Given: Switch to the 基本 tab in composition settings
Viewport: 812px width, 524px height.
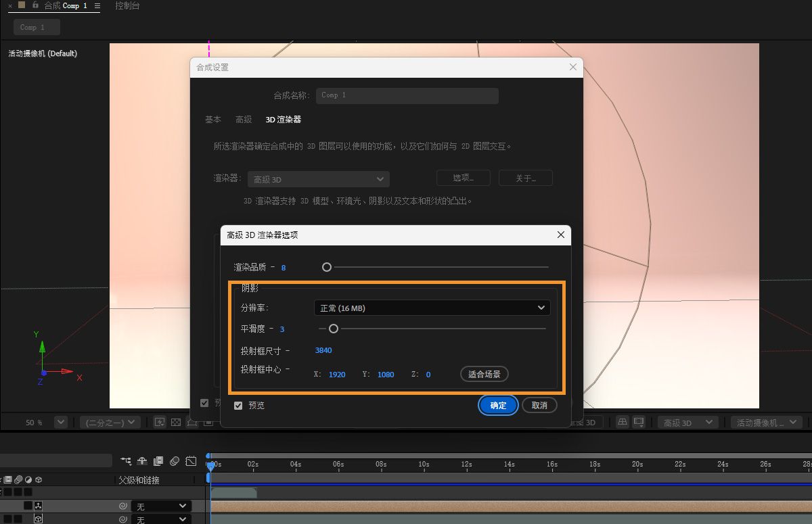Looking at the screenshot, I should [212, 119].
